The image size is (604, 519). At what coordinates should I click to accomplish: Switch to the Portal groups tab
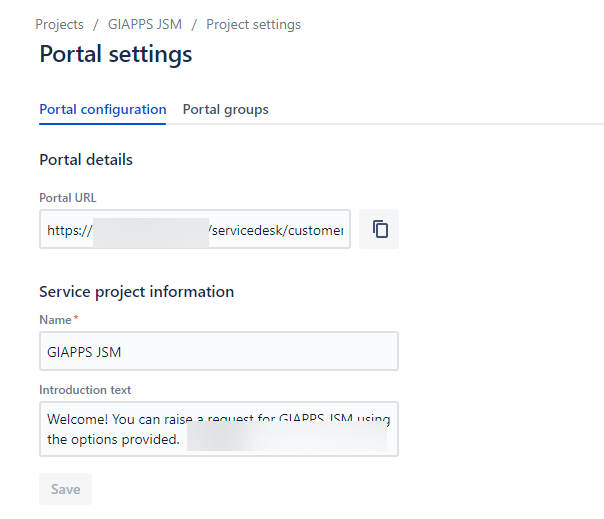(x=225, y=109)
